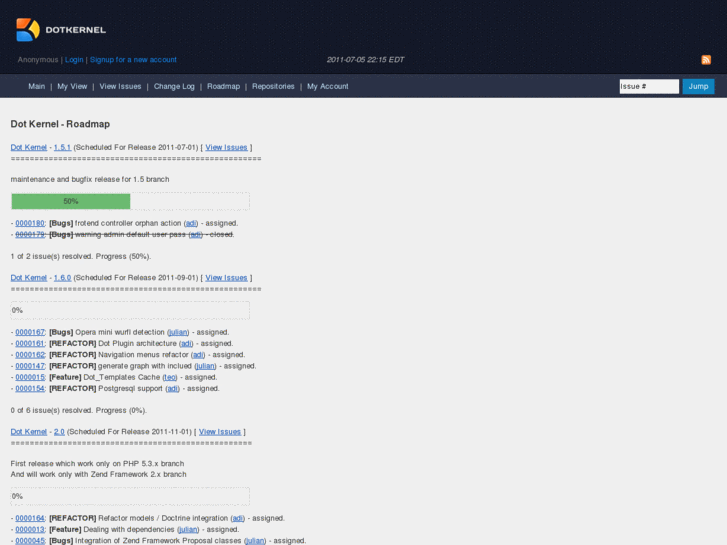727x545 pixels.
Task: Click julian on generate graph issue
Action: click(x=205, y=366)
